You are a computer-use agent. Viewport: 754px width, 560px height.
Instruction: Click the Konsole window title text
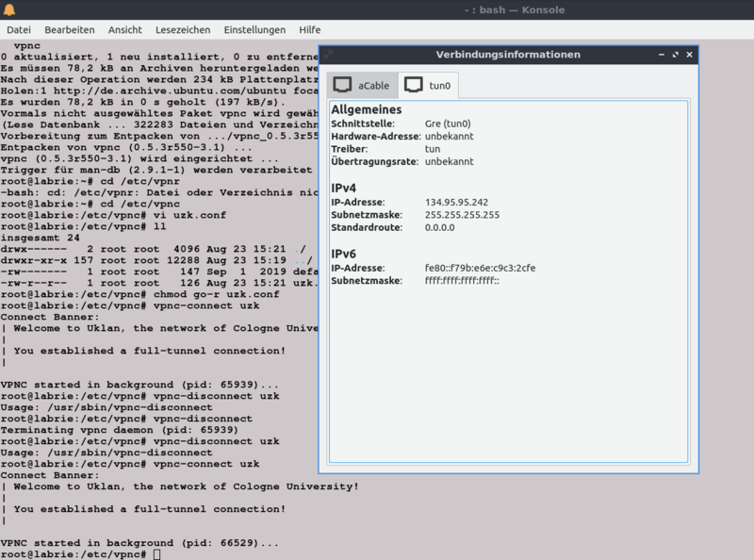tap(515, 9)
